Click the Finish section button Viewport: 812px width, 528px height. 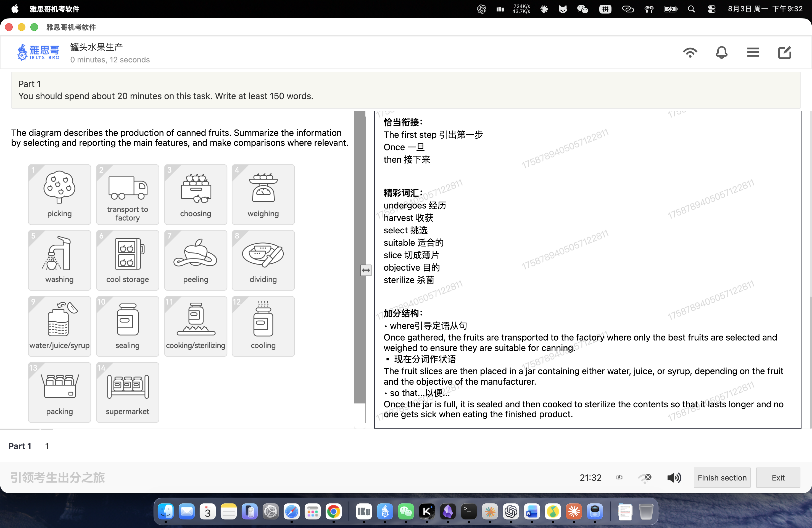tap(722, 477)
